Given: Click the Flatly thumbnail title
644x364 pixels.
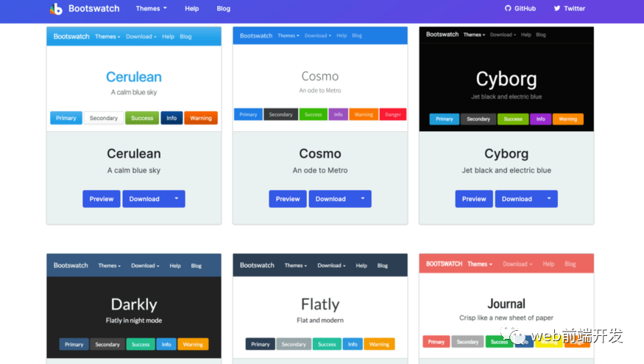Looking at the screenshot, I should [x=320, y=304].
